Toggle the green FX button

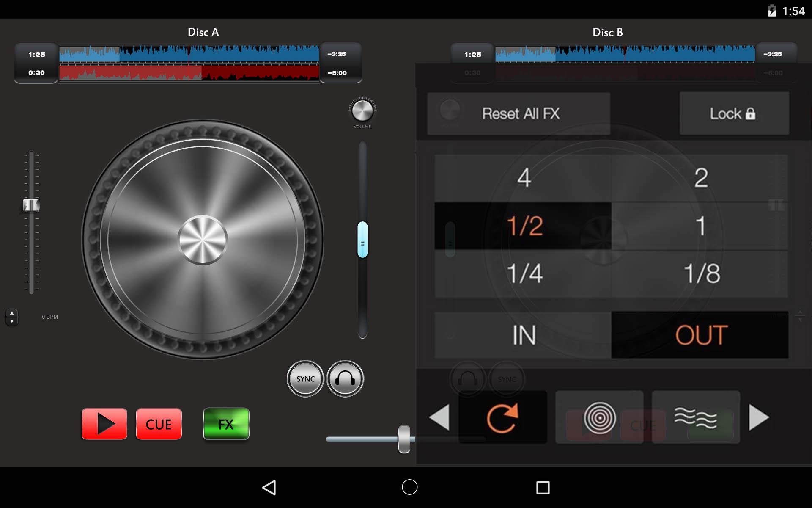[x=226, y=424]
